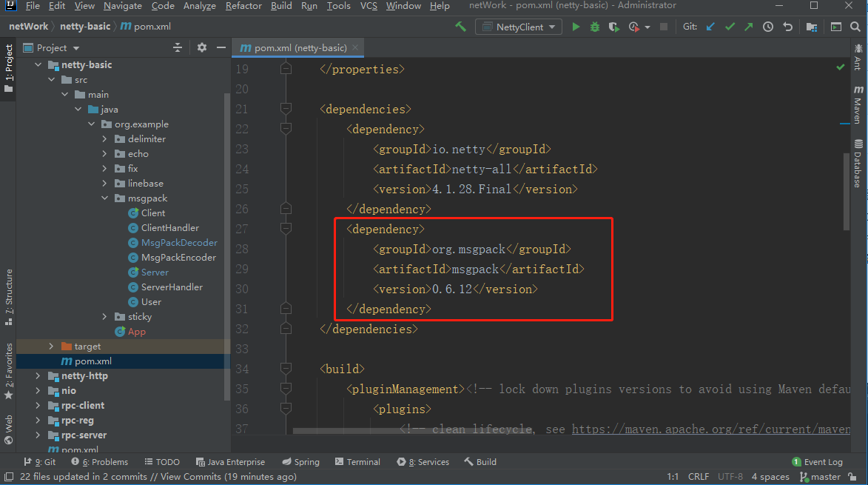Commit changes with Git checkmark icon
868x485 pixels.
pos(730,27)
